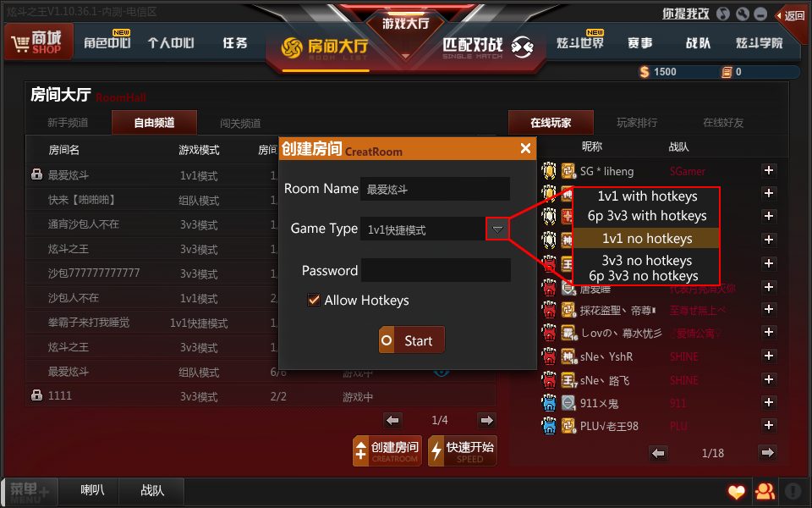
Task: Add player SG * liheng with plus icon
Action: (769, 170)
